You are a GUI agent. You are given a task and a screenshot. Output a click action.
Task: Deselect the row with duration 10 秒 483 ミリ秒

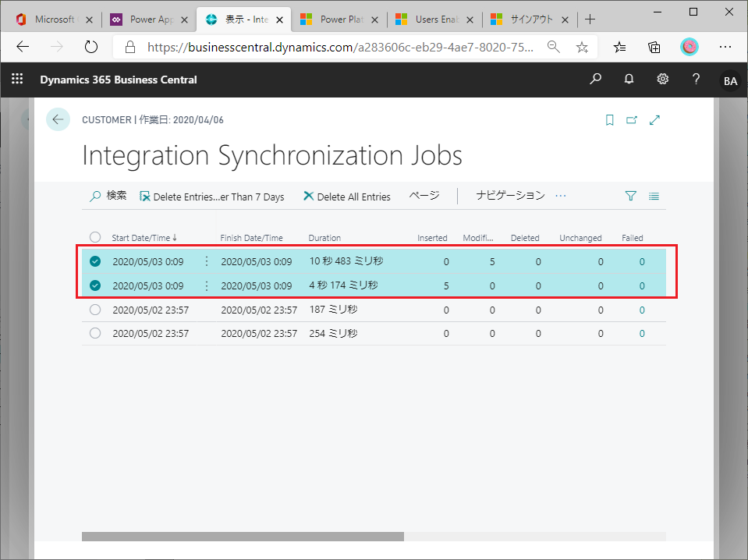(x=95, y=261)
